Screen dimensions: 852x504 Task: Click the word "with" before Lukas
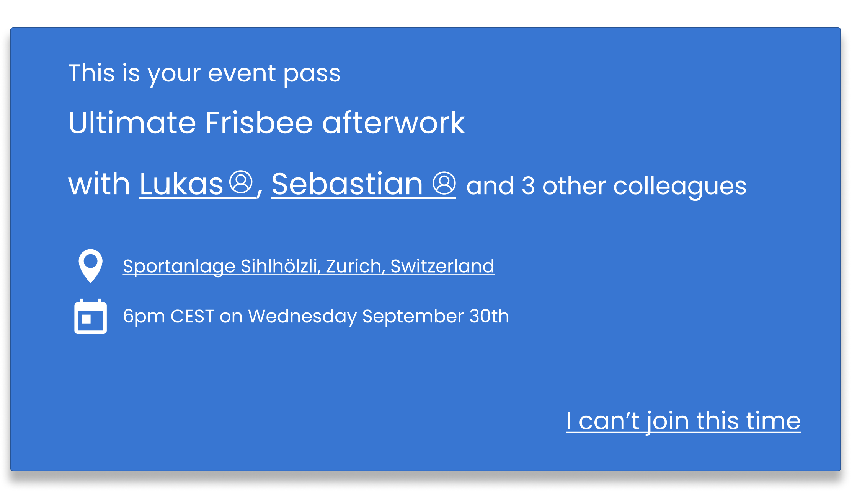(x=99, y=184)
